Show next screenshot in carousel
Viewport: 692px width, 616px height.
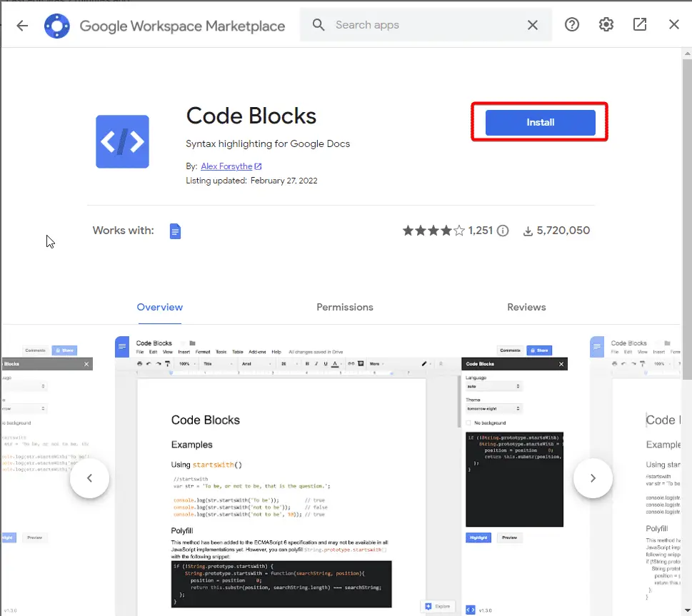coord(593,478)
